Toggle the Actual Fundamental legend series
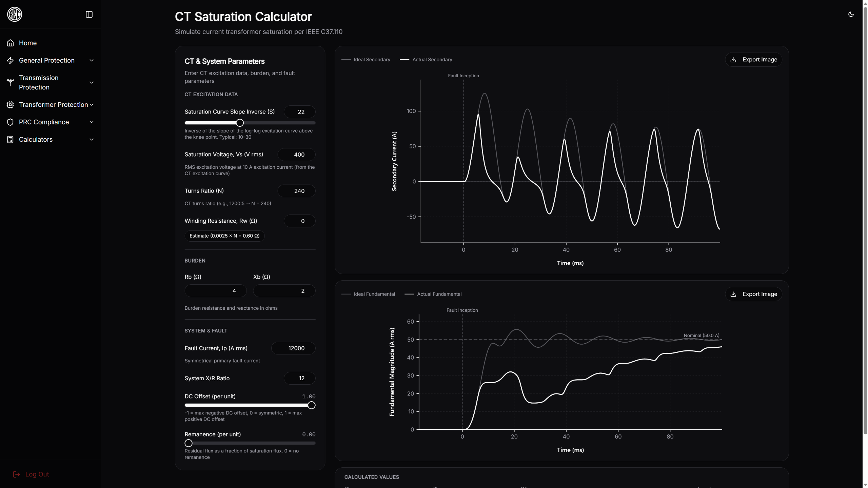Screen dimensions: 868x488 tap(433, 294)
